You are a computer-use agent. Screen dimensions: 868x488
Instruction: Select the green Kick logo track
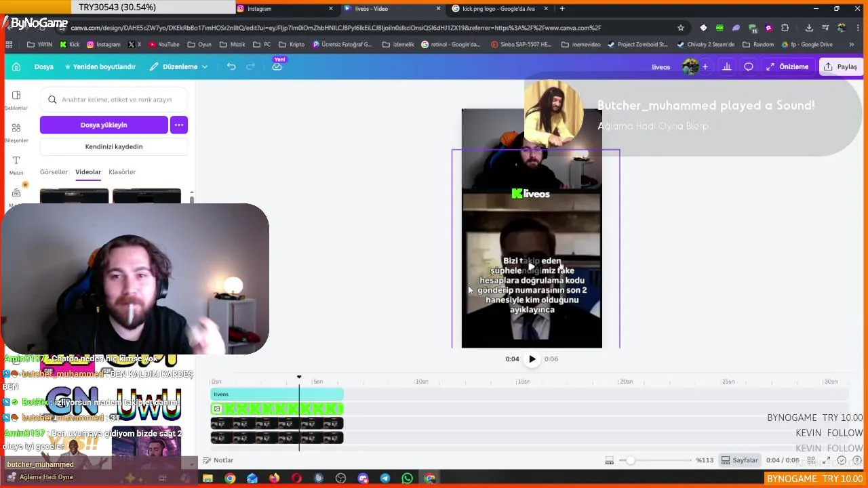tap(277, 409)
